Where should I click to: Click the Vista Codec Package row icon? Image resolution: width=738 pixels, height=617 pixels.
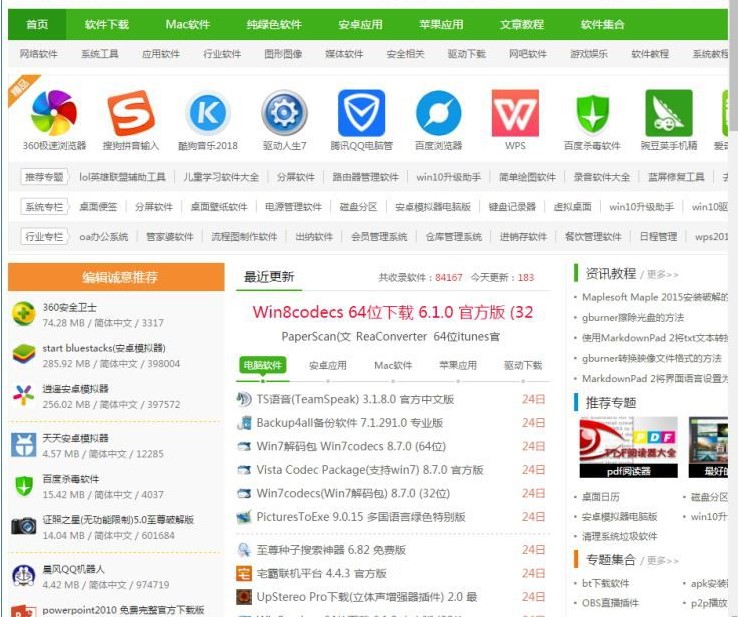point(243,470)
